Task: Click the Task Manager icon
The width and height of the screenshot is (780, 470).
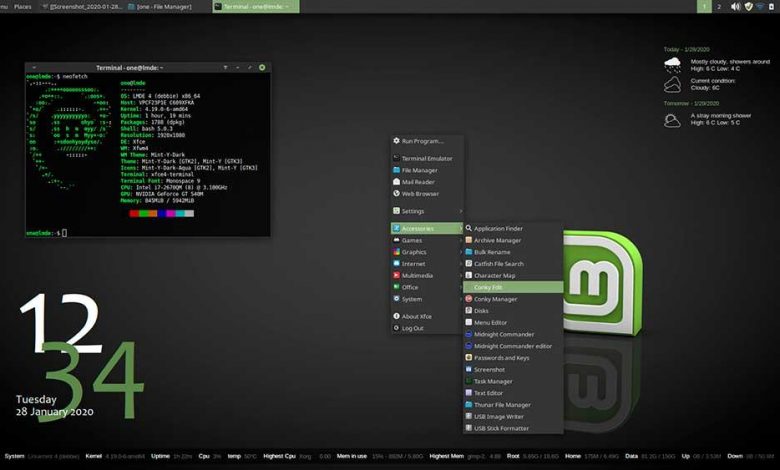Action: tap(469, 381)
